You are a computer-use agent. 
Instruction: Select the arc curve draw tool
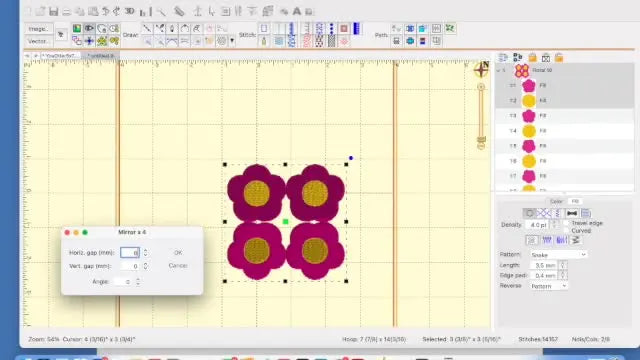[x=184, y=28]
